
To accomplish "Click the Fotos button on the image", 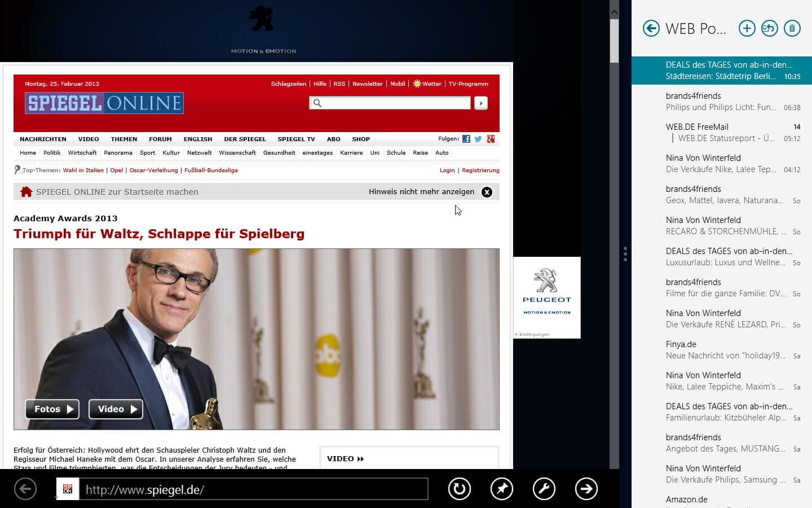I will click(52, 409).
